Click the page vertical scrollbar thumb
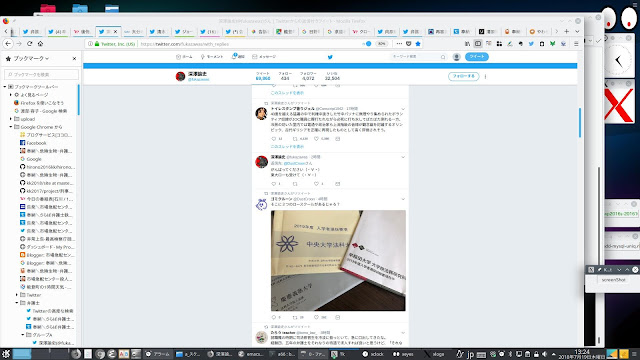This screenshot has width=640, height=360. (580, 122)
